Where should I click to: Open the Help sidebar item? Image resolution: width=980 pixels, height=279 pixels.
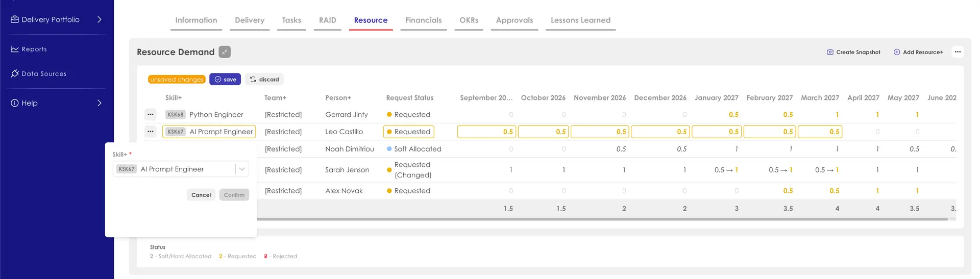(x=56, y=103)
